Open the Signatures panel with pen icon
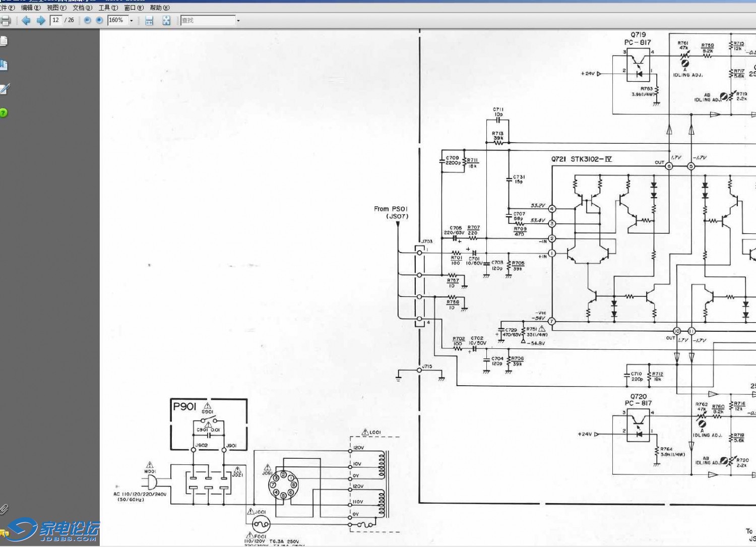The height and width of the screenshot is (547, 756). [5, 89]
